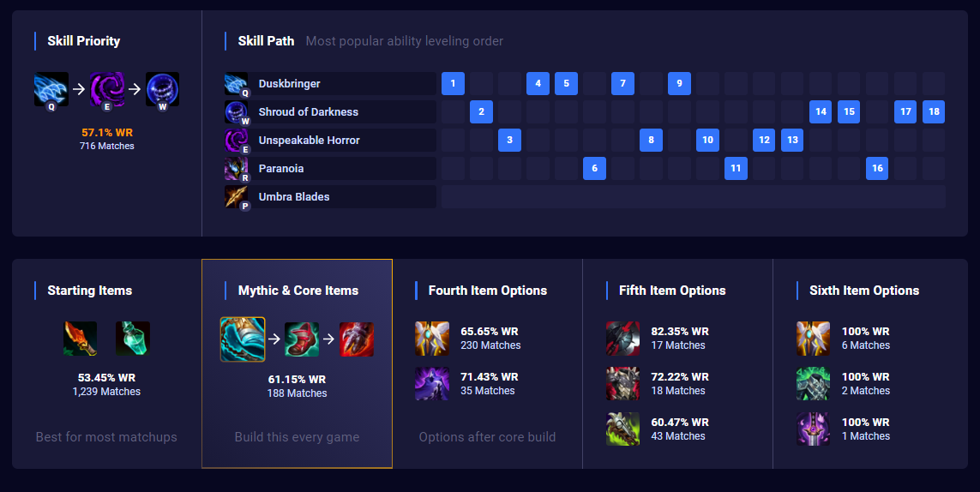
Task: Click the Shroud of Darkness icon in Skill Priority
Action: click(163, 89)
